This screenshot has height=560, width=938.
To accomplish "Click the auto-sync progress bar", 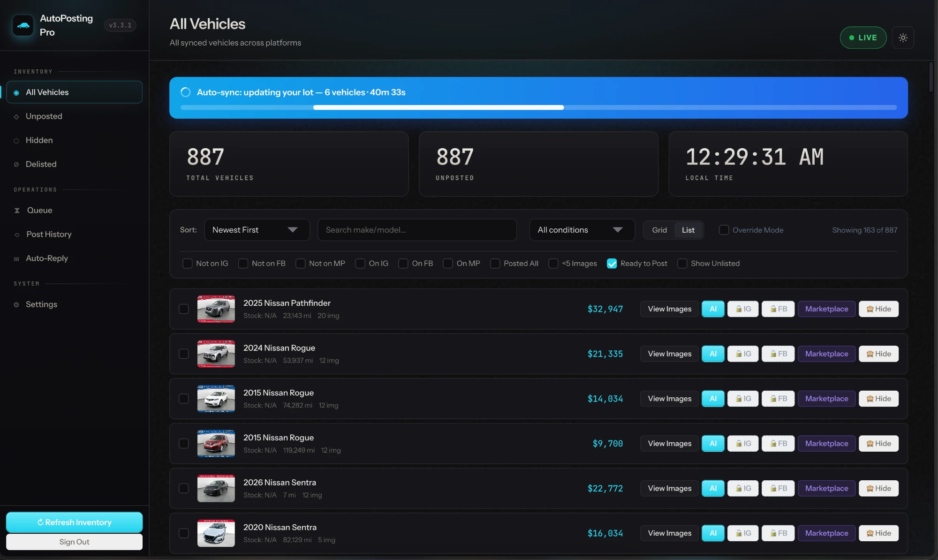I will click(x=538, y=107).
